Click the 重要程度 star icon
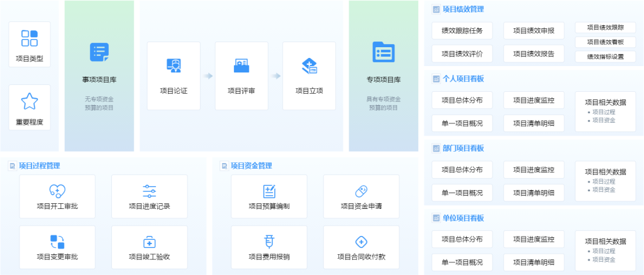This screenshot has height=275, width=644. (30, 101)
